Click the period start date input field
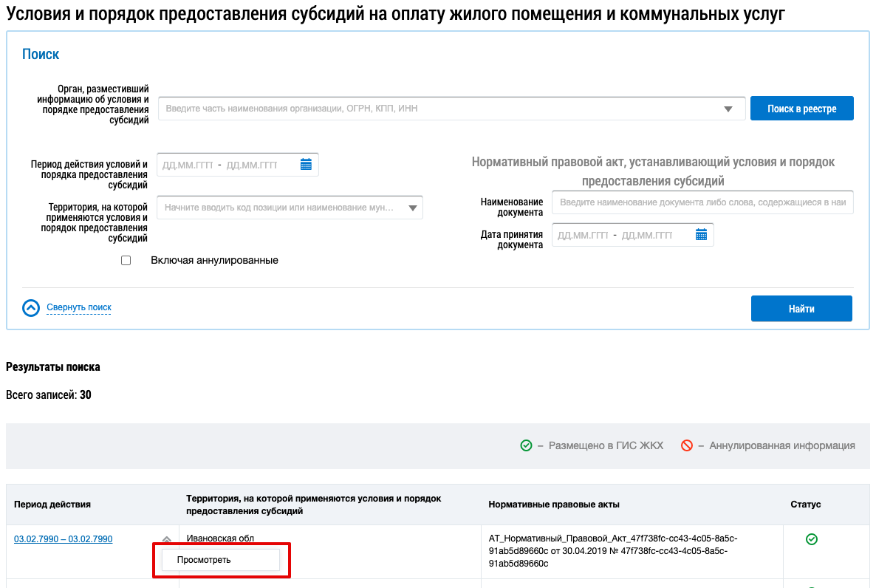876x588 pixels. click(188, 165)
